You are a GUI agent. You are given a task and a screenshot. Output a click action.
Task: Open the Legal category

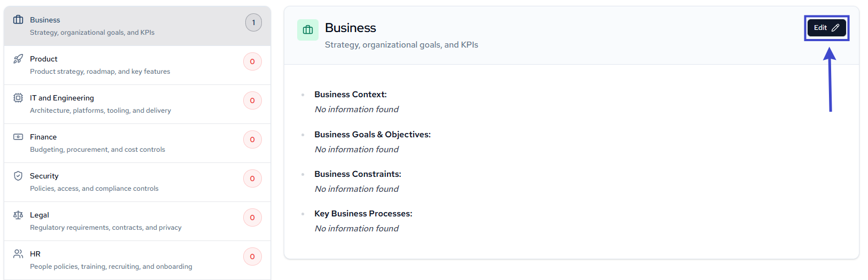40,215
